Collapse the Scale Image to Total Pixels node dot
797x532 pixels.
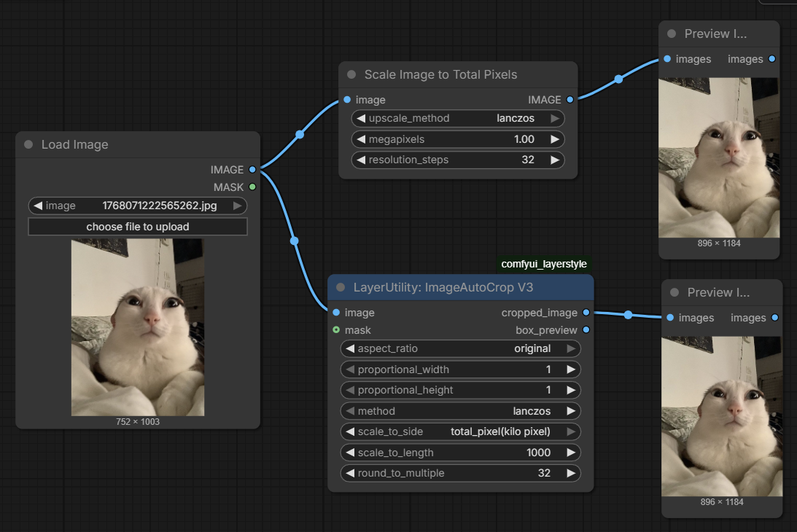[x=351, y=74]
